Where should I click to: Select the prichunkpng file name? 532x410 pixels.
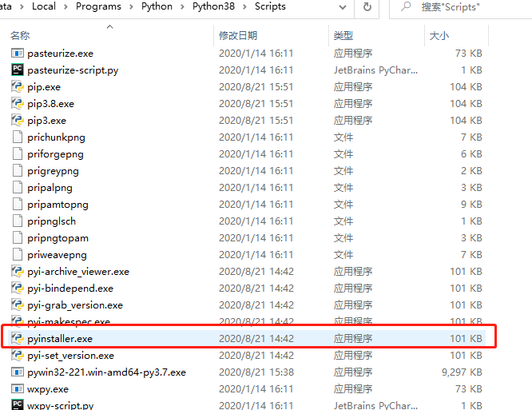click(x=57, y=137)
